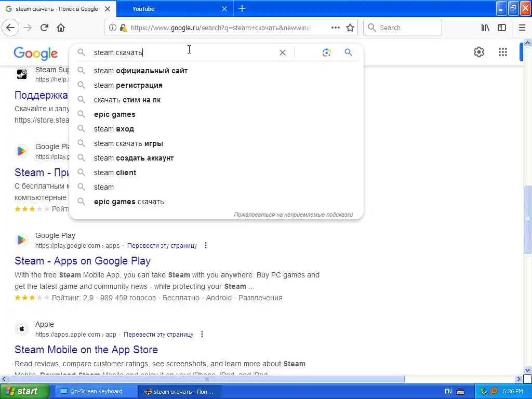The width and height of the screenshot is (532, 399).
Task: Switch to the YouTube tab
Action: [175, 9]
